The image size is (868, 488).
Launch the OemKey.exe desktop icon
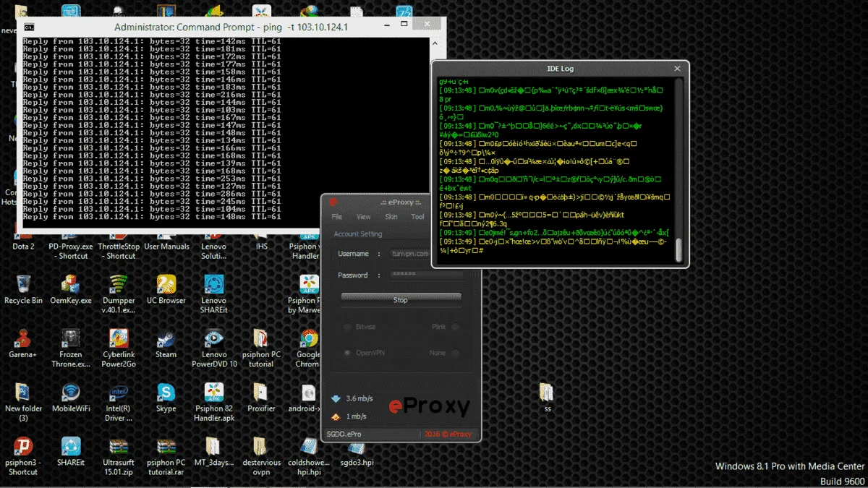70,288
